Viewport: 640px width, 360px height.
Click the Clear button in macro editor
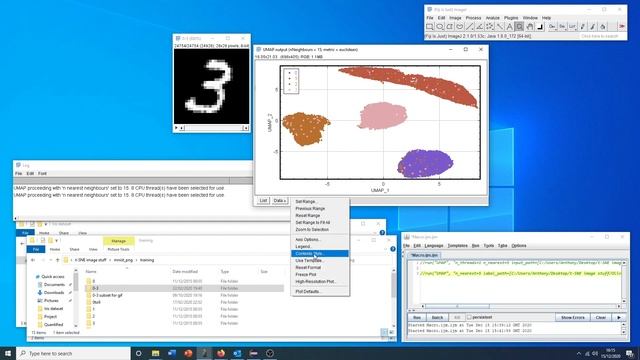[x=600, y=317]
